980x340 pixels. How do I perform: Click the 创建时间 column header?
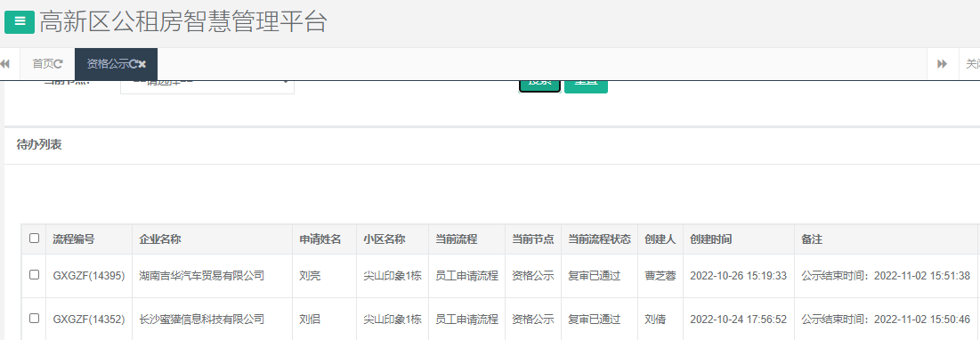(710, 239)
